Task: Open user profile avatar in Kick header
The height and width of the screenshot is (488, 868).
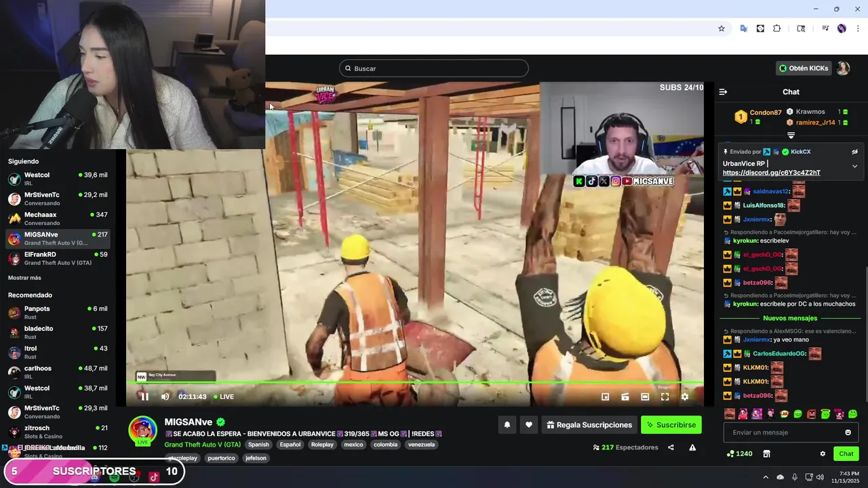Action: coord(843,68)
